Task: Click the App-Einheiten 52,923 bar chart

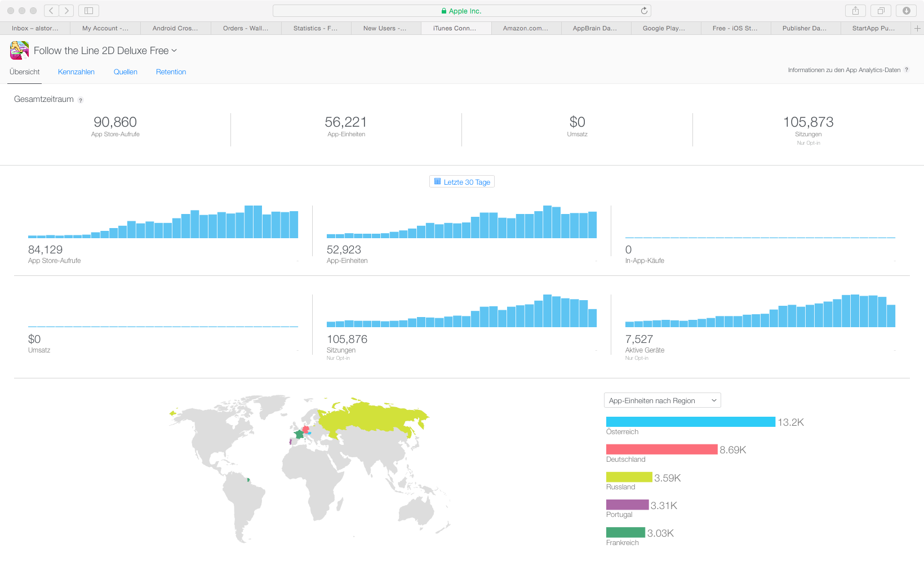Action: [x=462, y=222]
